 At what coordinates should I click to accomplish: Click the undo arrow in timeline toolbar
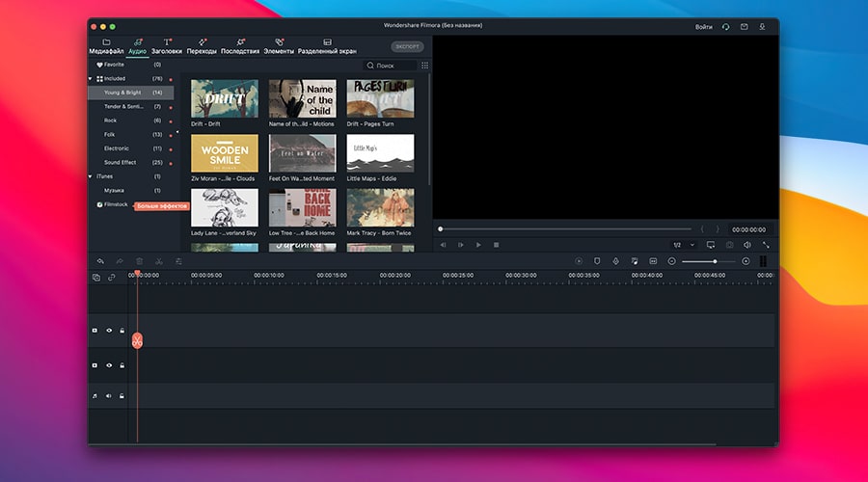[100, 261]
